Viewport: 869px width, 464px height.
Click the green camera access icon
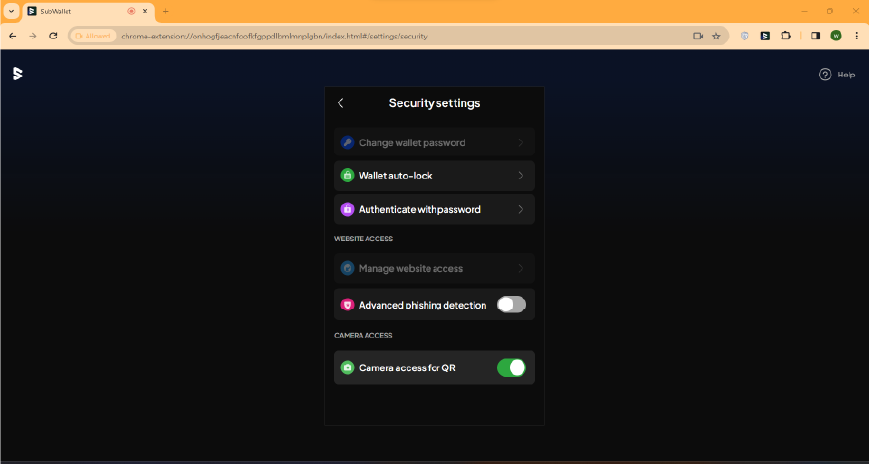347,368
